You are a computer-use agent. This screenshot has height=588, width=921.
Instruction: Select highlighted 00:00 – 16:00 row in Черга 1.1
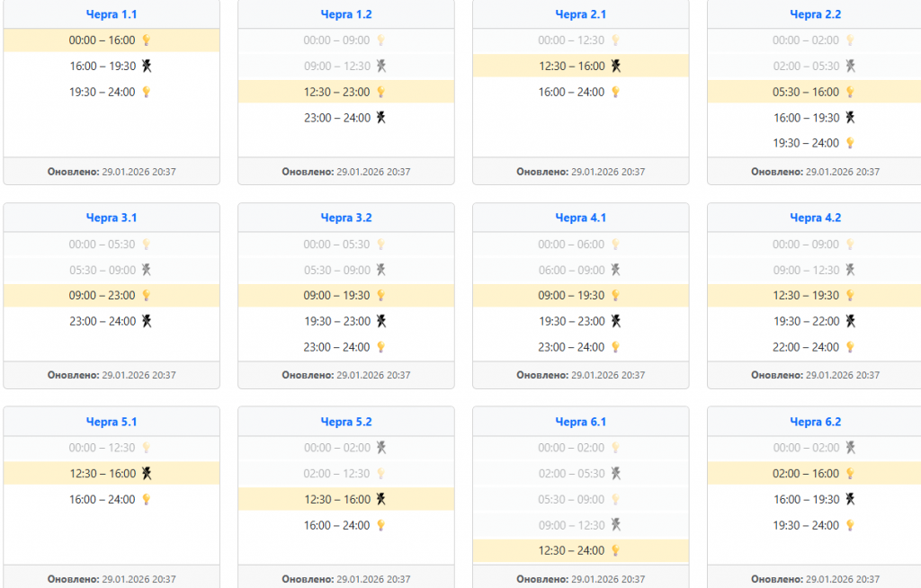click(103, 40)
